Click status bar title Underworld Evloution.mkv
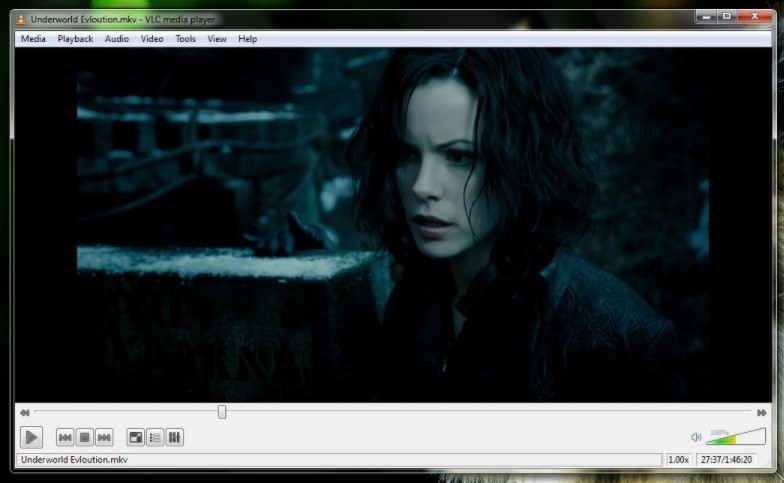 [x=74, y=460]
